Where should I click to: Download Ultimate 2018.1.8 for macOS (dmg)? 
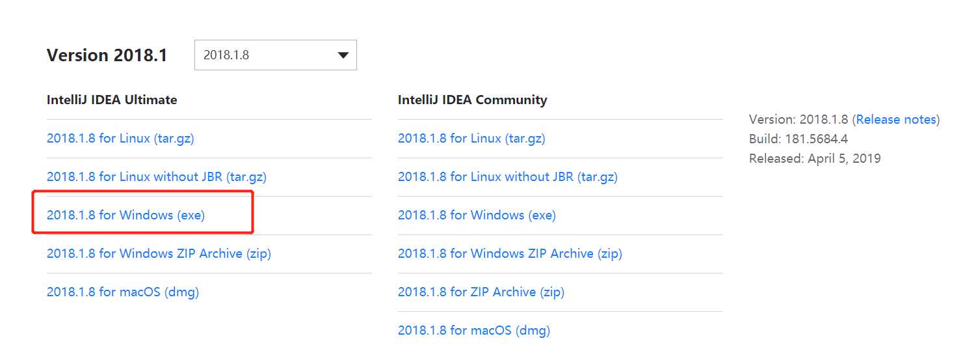click(x=123, y=292)
